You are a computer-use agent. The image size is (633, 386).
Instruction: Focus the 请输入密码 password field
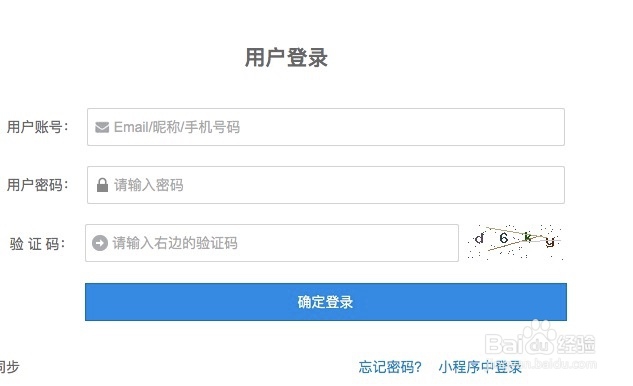point(326,185)
